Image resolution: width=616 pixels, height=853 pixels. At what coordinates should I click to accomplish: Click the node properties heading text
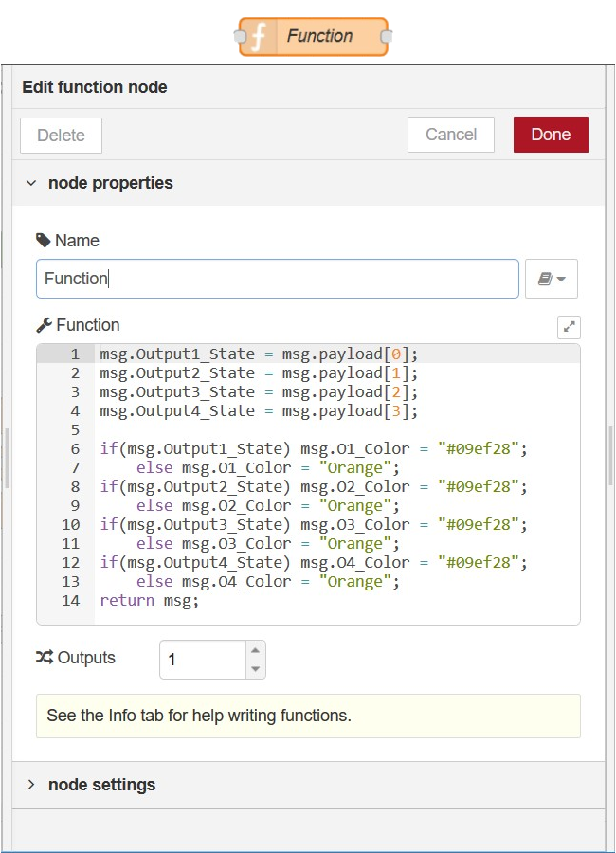[111, 183]
